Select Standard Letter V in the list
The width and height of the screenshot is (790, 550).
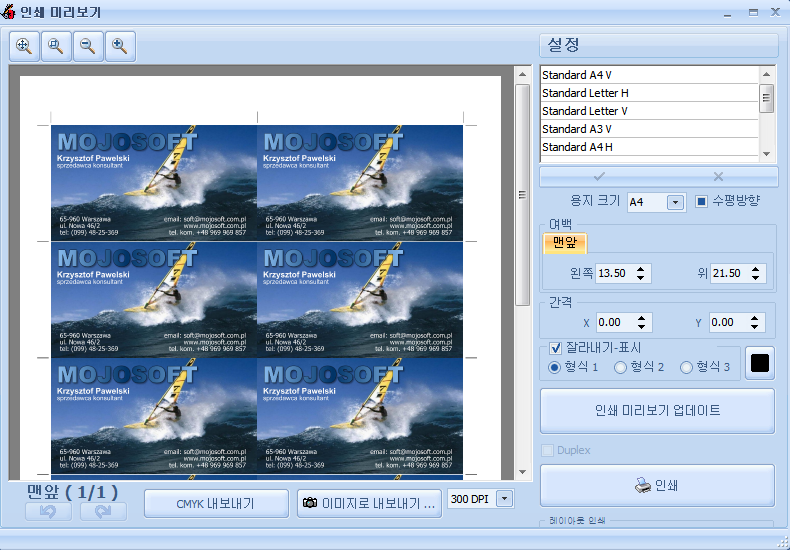pos(649,111)
